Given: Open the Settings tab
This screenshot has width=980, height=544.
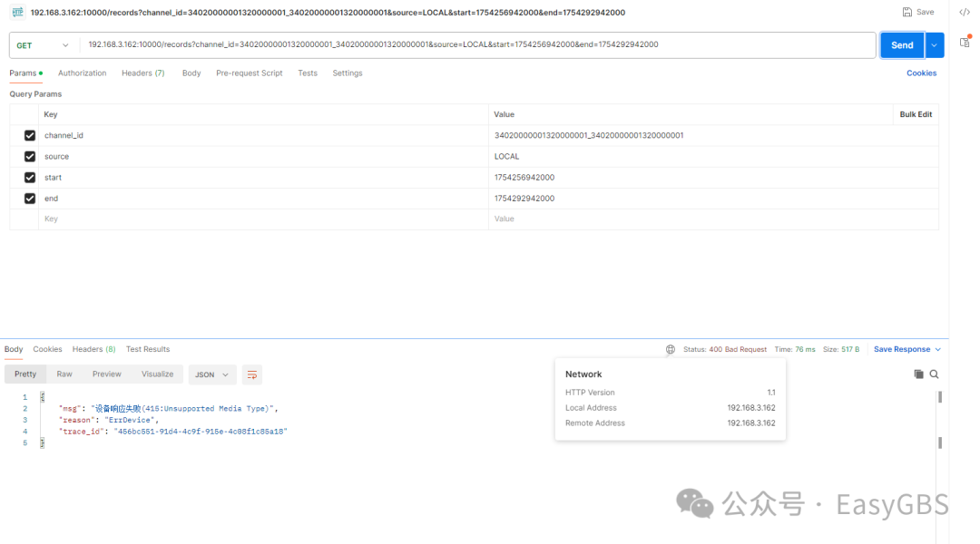Looking at the screenshot, I should (348, 73).
